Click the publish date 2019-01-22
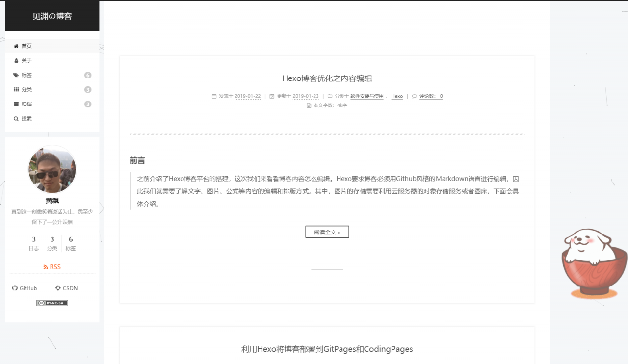The width and height of the screenshot is (628, 364). pyautogui.click(x=248, y=96)
